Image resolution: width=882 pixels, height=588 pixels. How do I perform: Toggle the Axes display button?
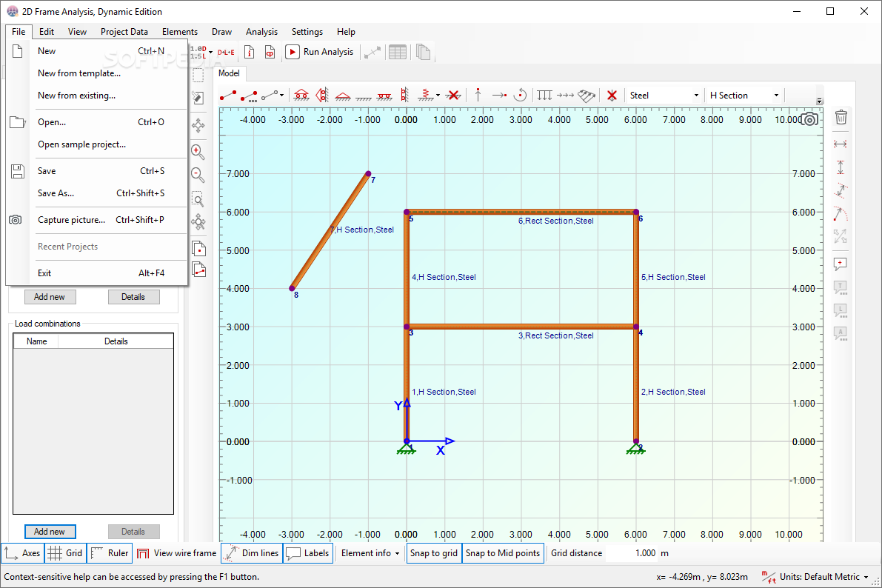point(22,553)
